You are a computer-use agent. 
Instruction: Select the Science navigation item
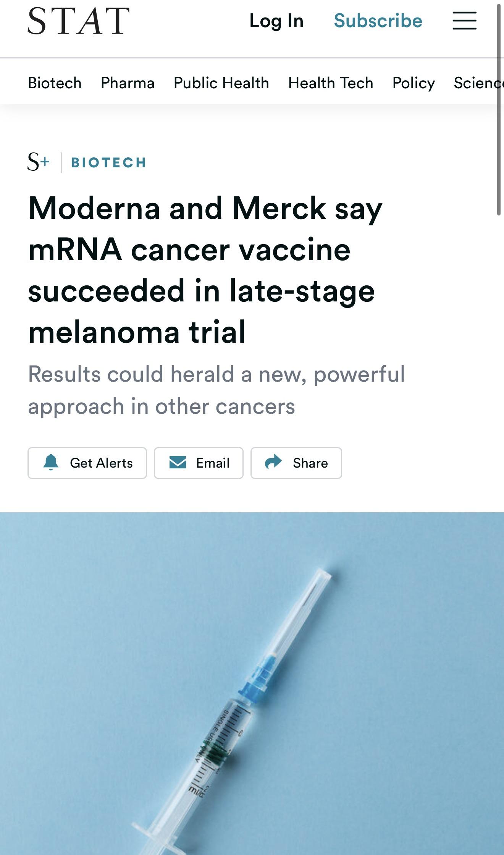tap(478, 83)
